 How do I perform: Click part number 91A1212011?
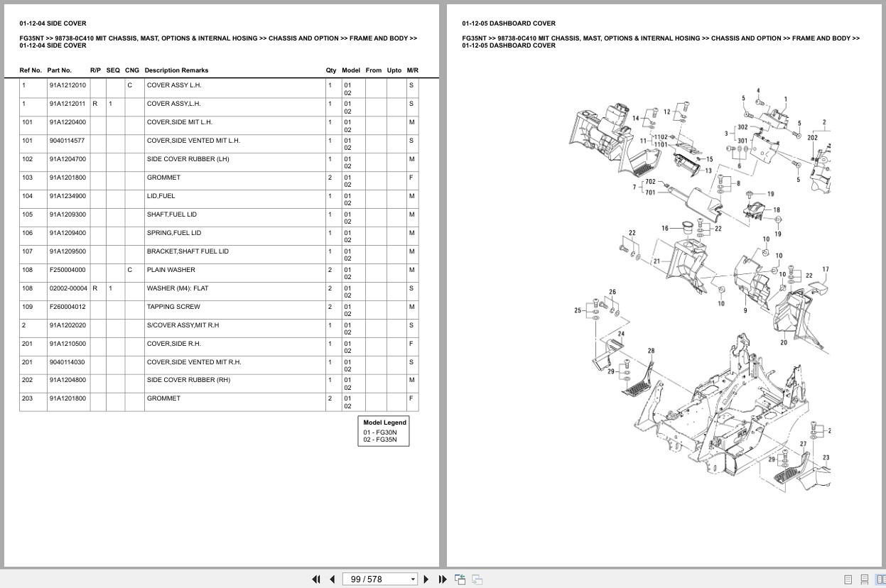67,104
